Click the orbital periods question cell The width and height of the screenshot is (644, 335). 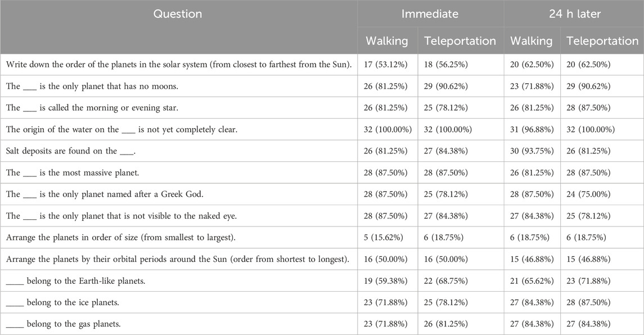pyautogui.click(x=178, y=260)
